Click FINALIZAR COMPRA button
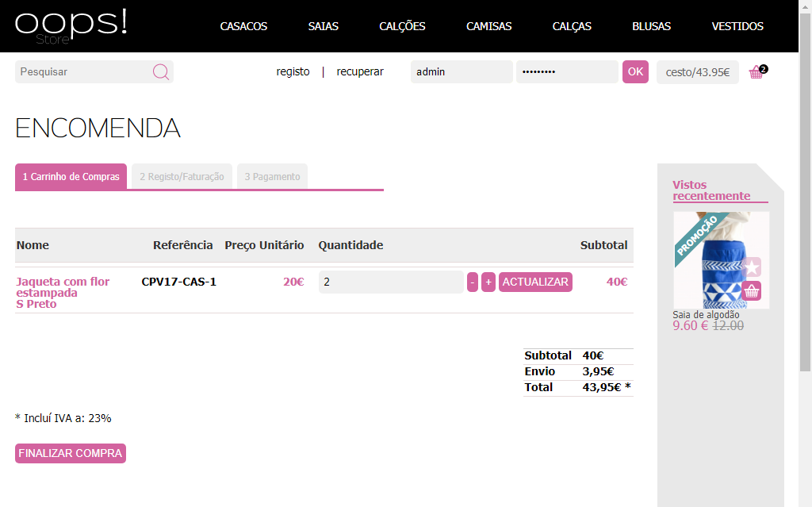This screenshot has height=507, width=812. click(71, 453)
